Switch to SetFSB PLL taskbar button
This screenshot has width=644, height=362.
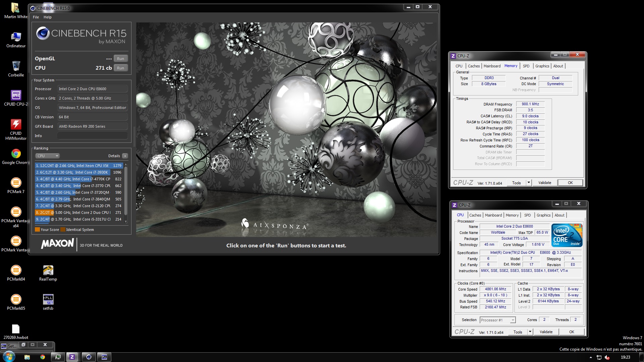(x=104, y=357)
